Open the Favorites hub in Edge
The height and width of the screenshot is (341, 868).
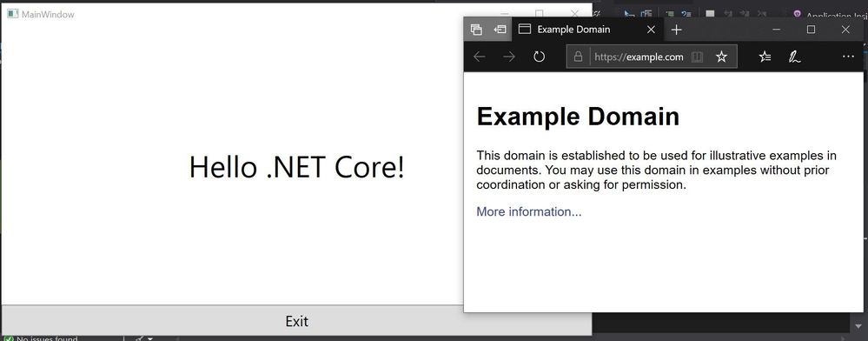(765, 57)
